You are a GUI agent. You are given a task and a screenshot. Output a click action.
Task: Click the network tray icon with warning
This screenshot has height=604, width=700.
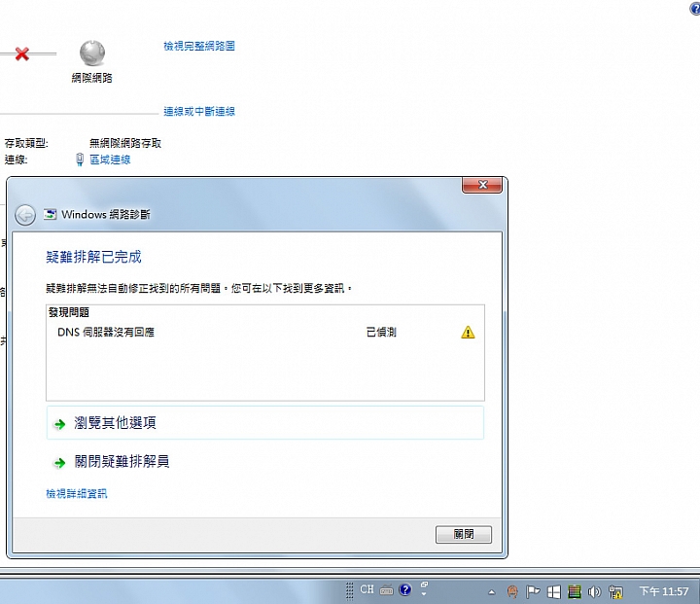coord(615,592)
